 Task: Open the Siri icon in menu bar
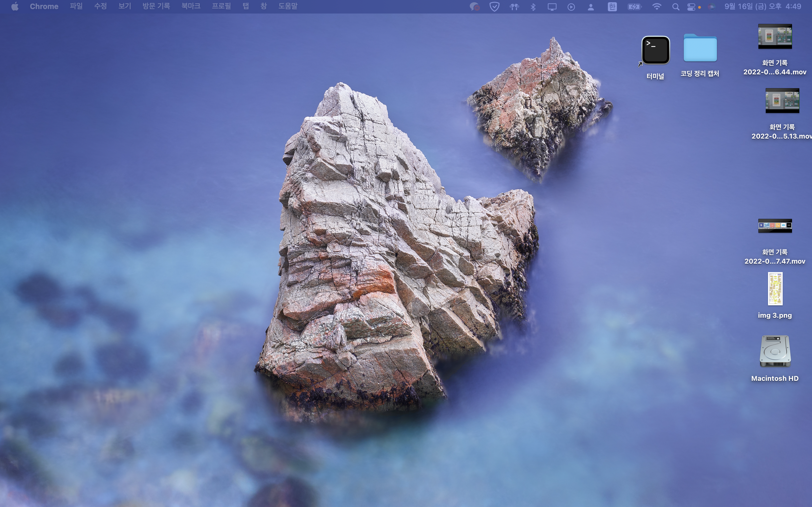711,7
